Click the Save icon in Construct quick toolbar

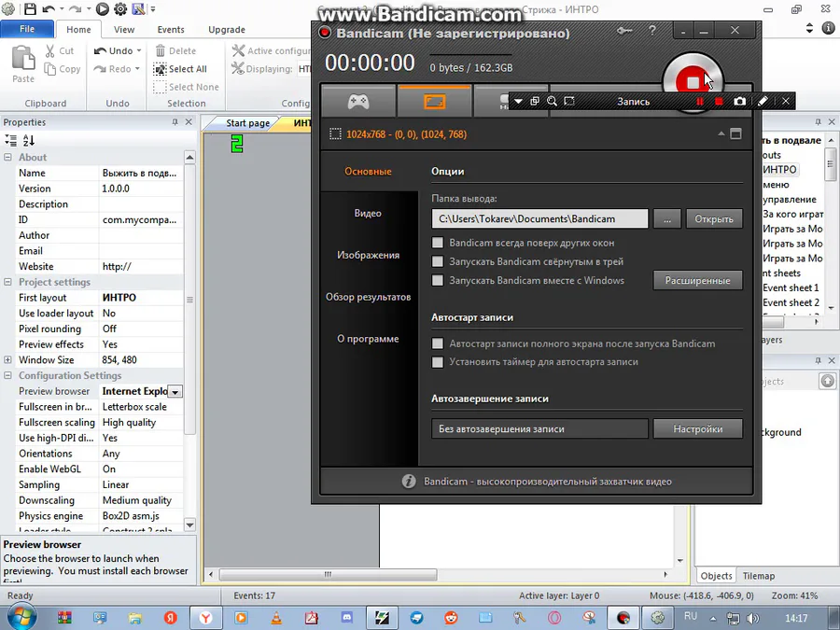tap(30, 9)
